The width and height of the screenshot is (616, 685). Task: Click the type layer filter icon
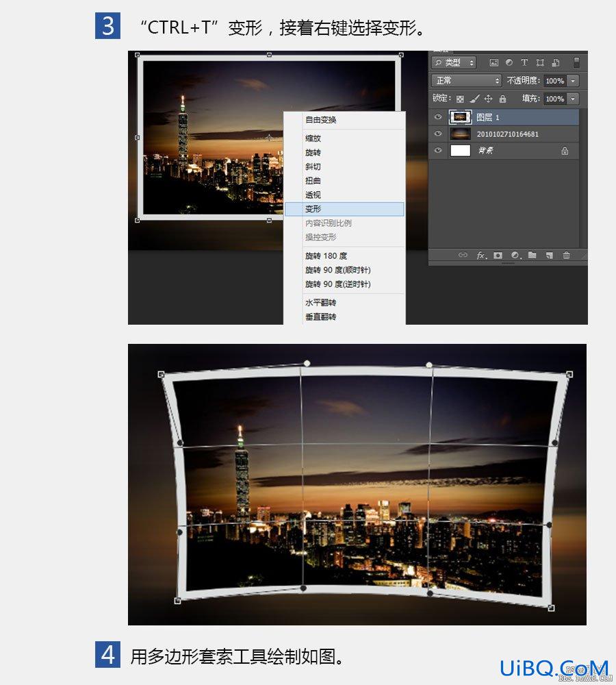(x=524, y=62)
